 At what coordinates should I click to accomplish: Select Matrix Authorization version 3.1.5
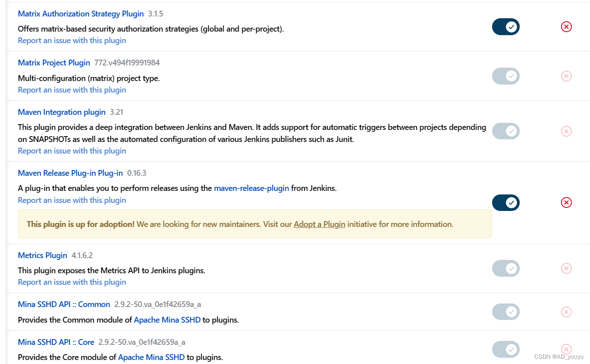click(x=156, y=14)
